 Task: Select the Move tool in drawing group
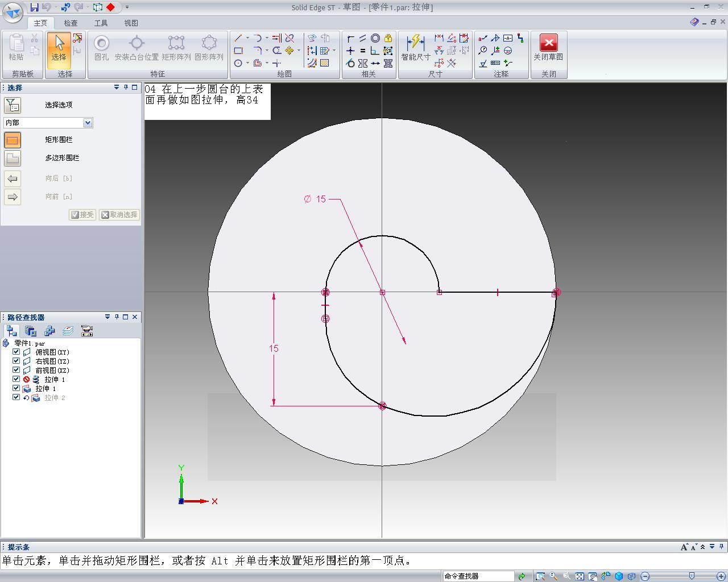click(289, 51)
